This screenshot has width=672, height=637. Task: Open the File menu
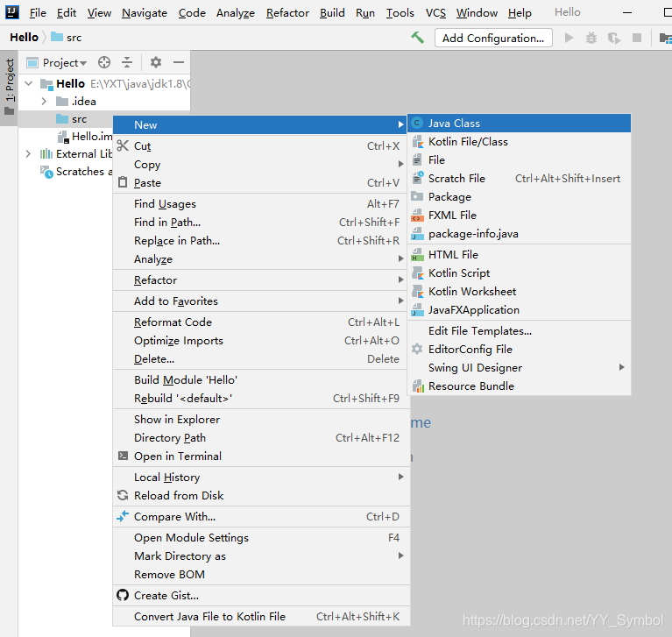click(38, 13)
